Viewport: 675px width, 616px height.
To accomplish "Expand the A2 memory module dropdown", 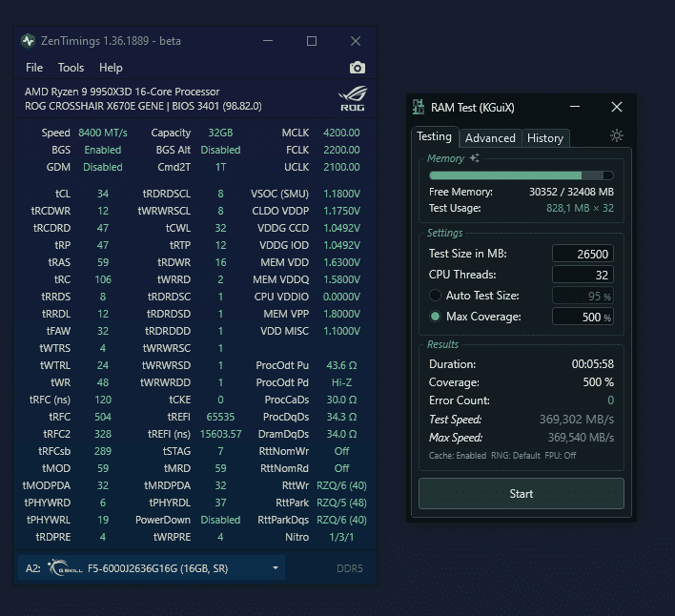I will 152,567.
